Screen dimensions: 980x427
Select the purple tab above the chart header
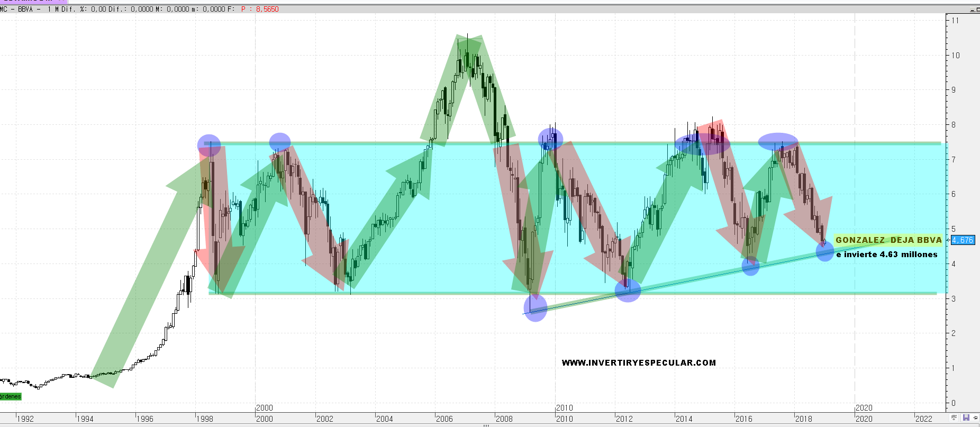click(32, 2)
